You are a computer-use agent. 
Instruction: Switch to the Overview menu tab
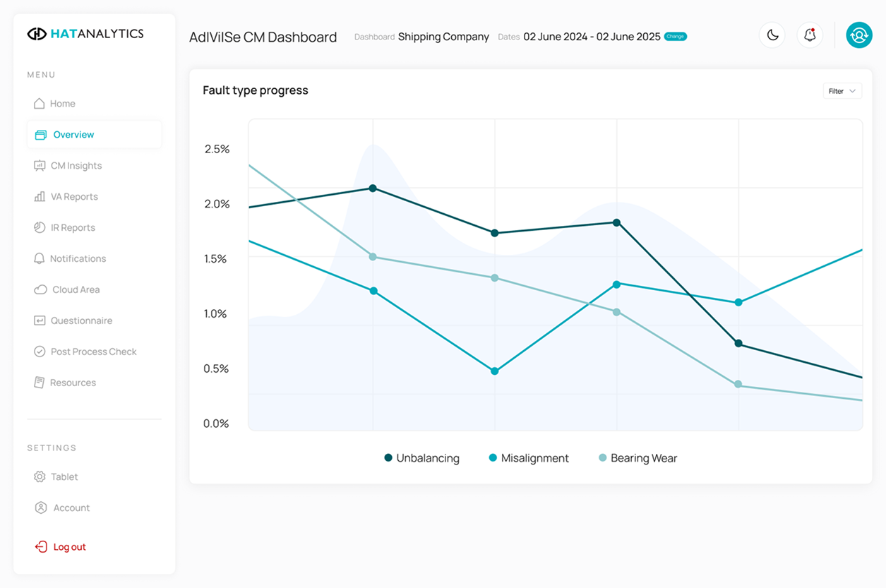(73, 134)
